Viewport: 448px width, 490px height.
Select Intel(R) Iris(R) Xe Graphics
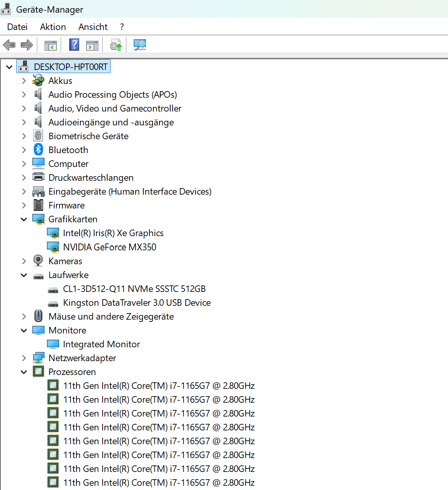[x=113, y=233]
